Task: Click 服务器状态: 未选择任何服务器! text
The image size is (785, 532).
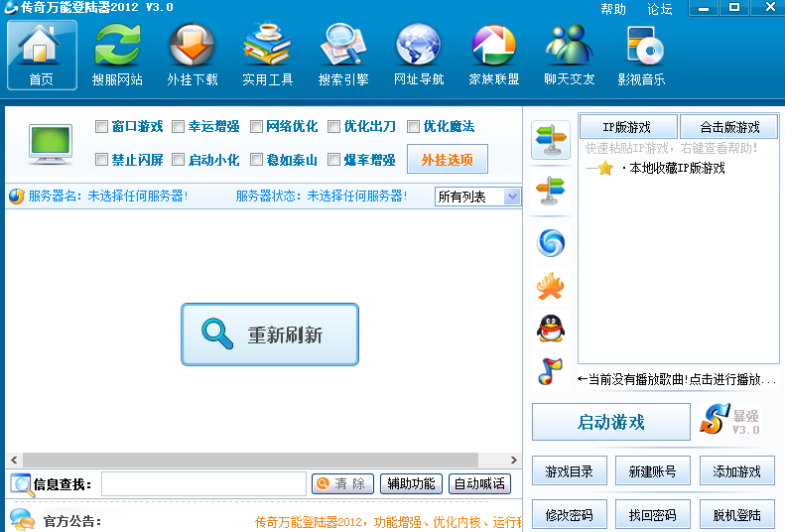Action: tap(322, 197)
